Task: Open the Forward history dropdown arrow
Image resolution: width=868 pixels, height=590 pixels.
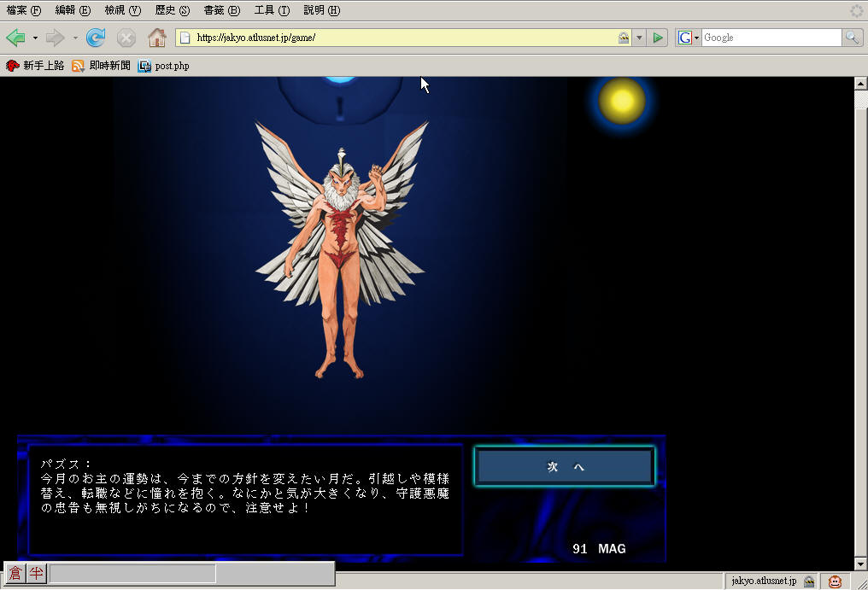Action: (x=75, y=38)
